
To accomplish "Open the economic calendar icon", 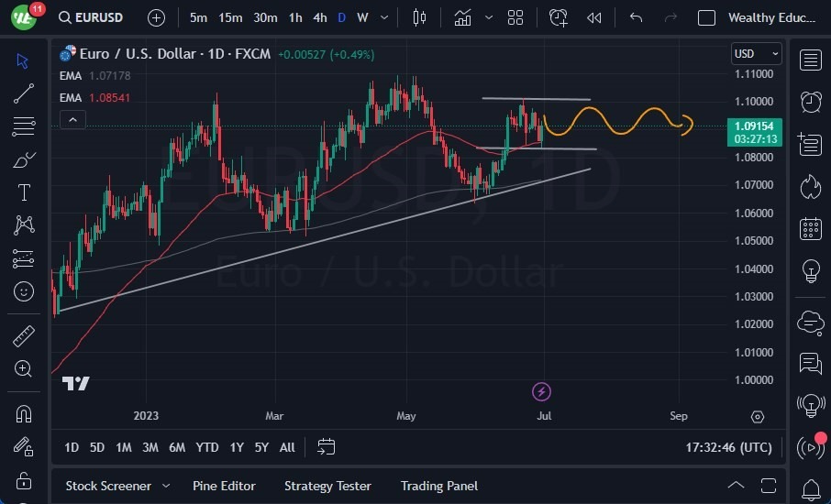I will (810, 228).
